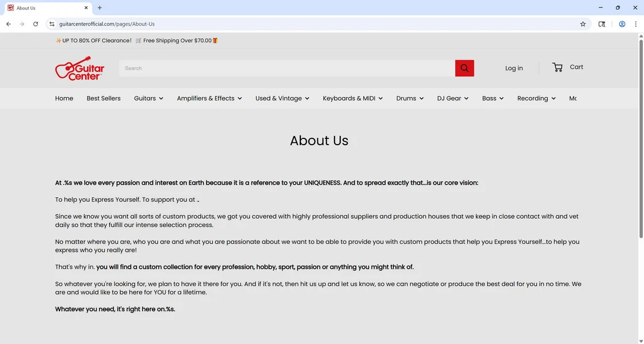Go back with the browser back arrow
This screenshot has height=344, width=644.
click(9, 24)
